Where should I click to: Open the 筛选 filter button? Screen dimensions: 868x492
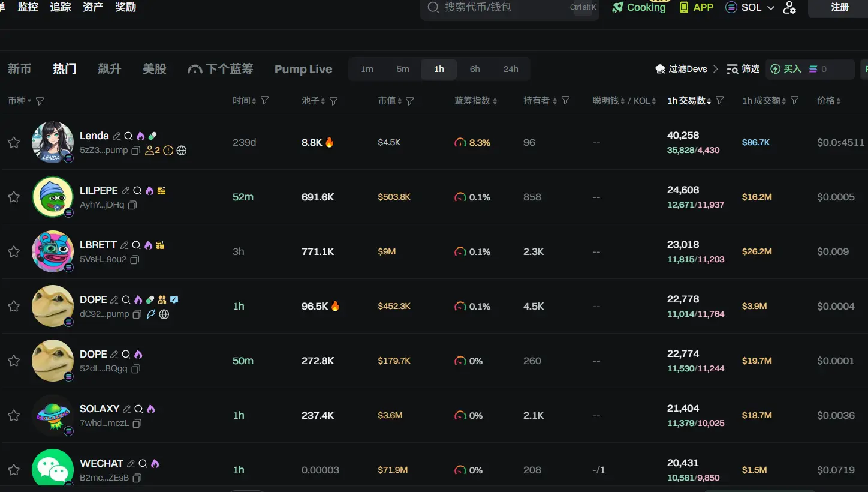coord(743,69)
